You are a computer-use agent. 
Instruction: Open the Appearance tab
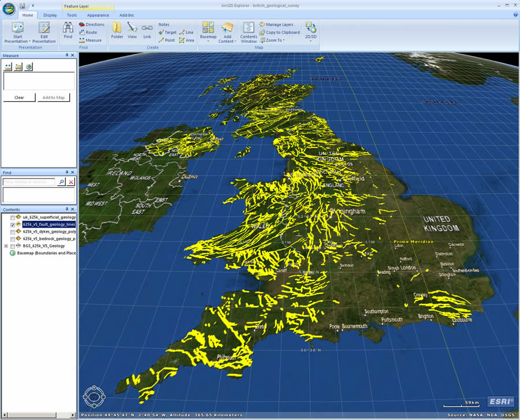(98, 15)
